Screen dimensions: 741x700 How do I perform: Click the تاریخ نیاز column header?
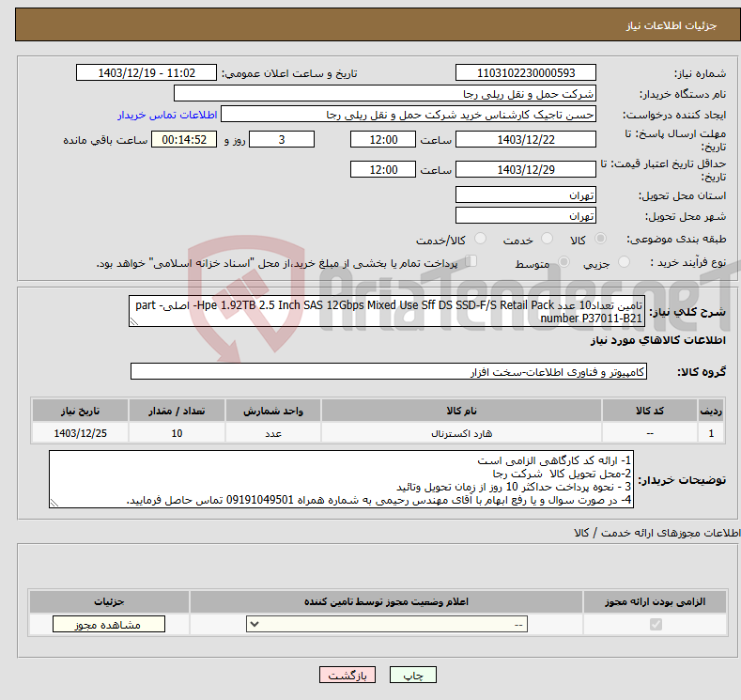[81, 411]
